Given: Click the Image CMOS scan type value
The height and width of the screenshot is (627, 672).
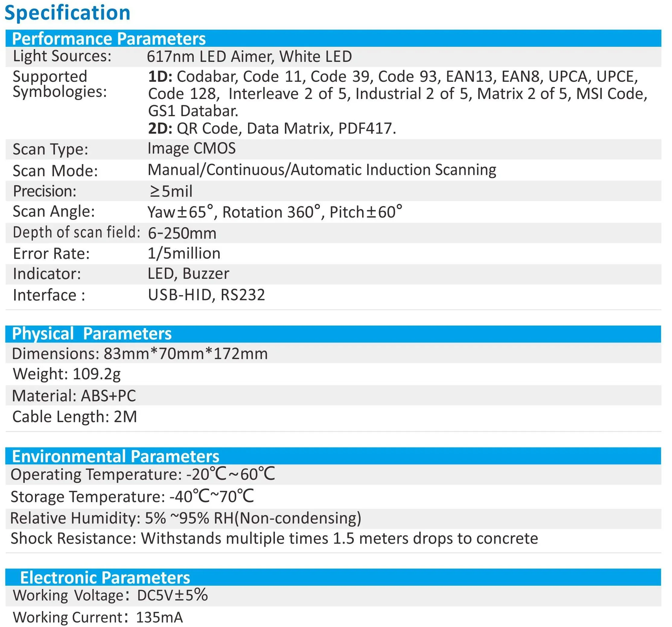Looking at the screenshot, I should 191,148.
